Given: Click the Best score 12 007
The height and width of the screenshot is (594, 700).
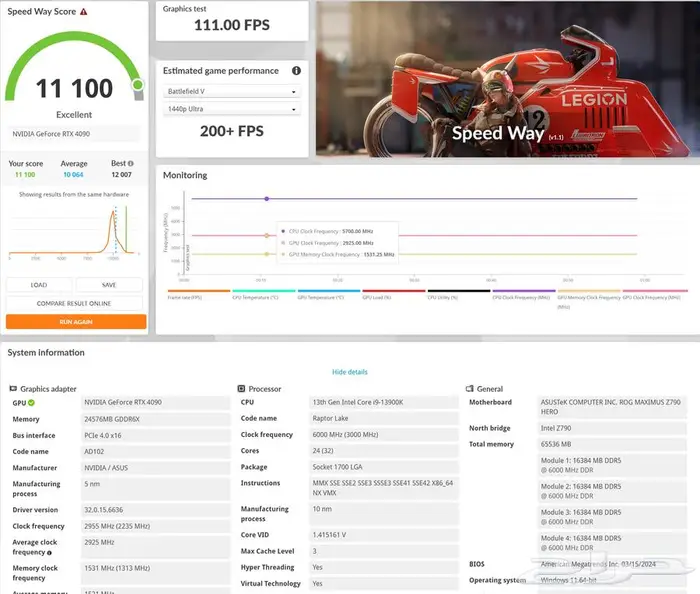Looking at the screenshot, I should 121,174.
